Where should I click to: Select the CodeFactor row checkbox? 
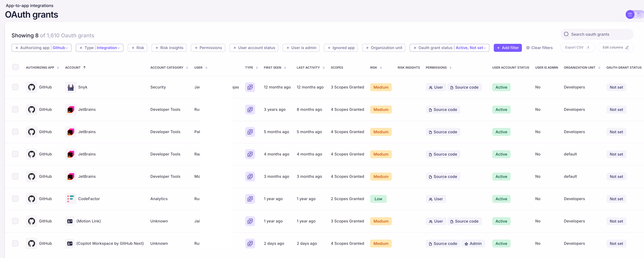(15, 199)
